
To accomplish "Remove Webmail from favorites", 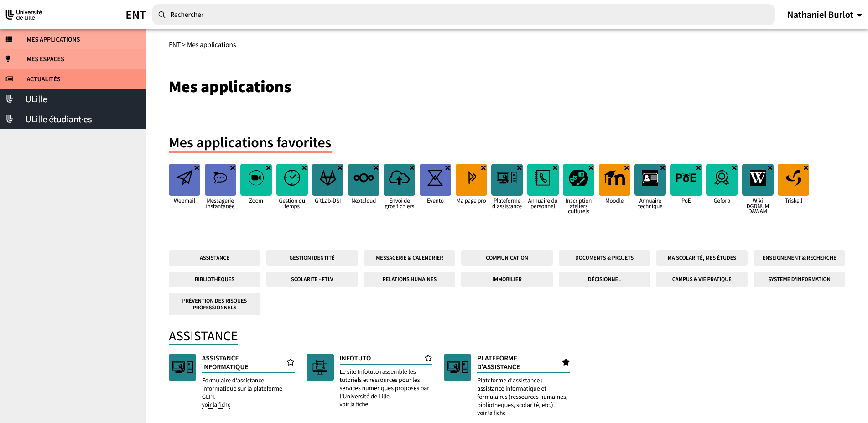I will click(197, 168).
